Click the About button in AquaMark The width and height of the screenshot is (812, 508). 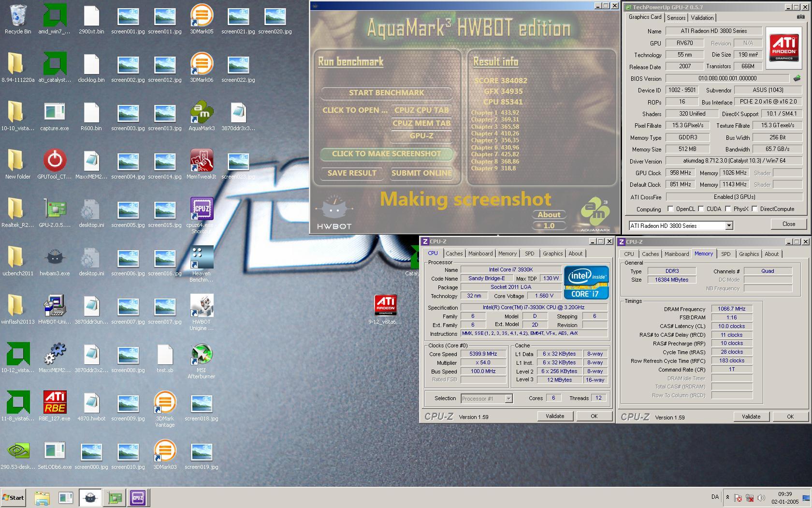[x=549, y=215]
